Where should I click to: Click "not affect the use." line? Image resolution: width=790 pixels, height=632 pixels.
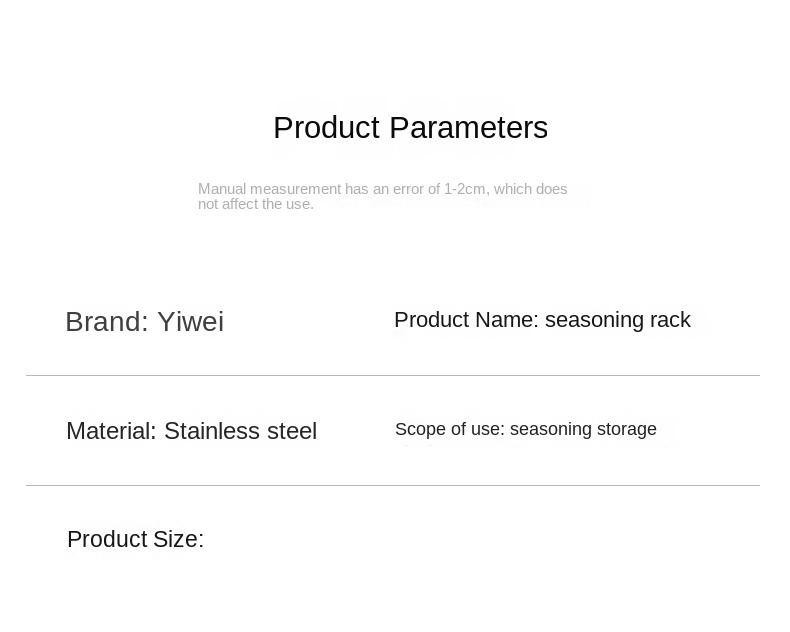point(255,204)
